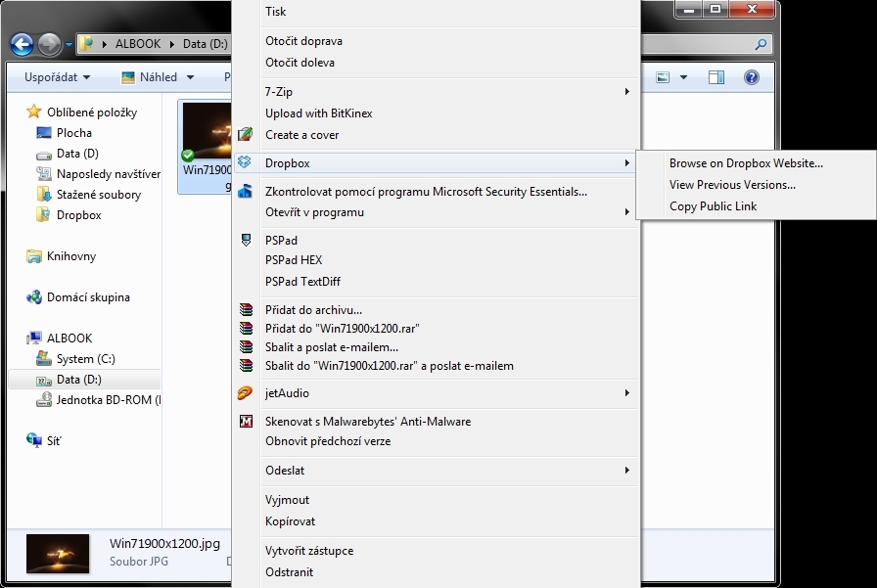Open the Help question mark icon
Screen dimensions: 877x588
751,77
